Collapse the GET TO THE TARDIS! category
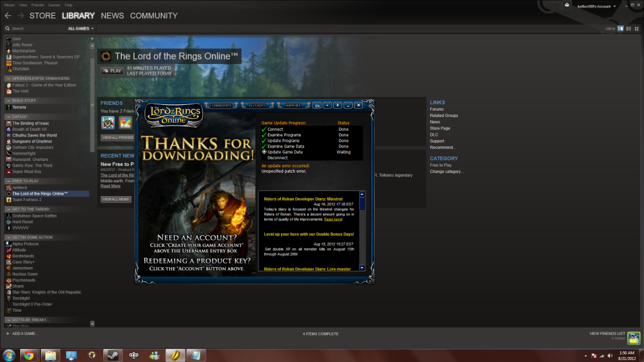644x362 pixels. [x=8, y=209]
